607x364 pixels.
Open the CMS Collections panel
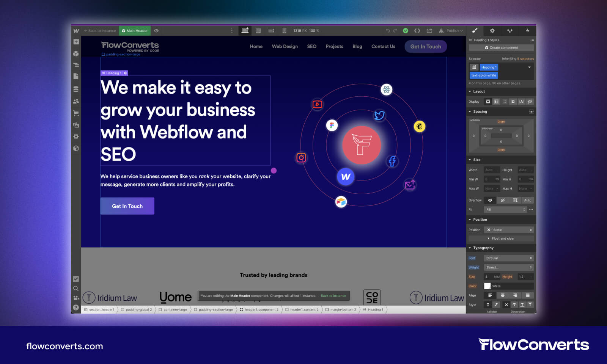(x=76, y=88)
